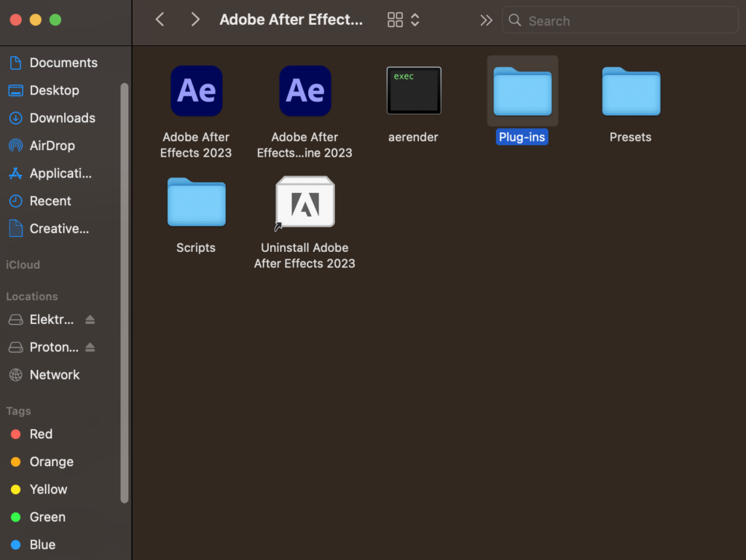Go forward with the right chevron button
746x560 pixels.
[x=195, y=20]
